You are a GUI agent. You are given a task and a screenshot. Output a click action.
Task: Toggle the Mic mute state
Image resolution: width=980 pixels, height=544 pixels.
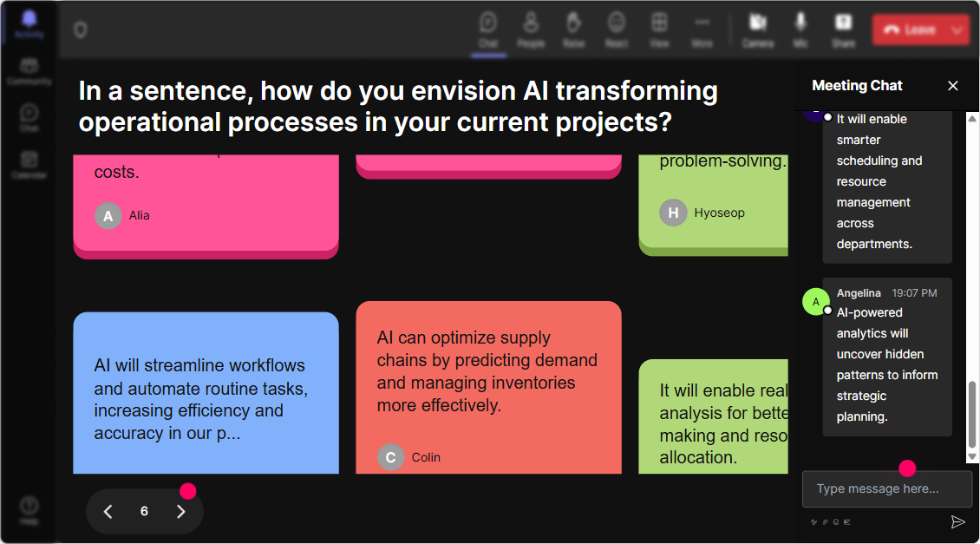point(800,29)
